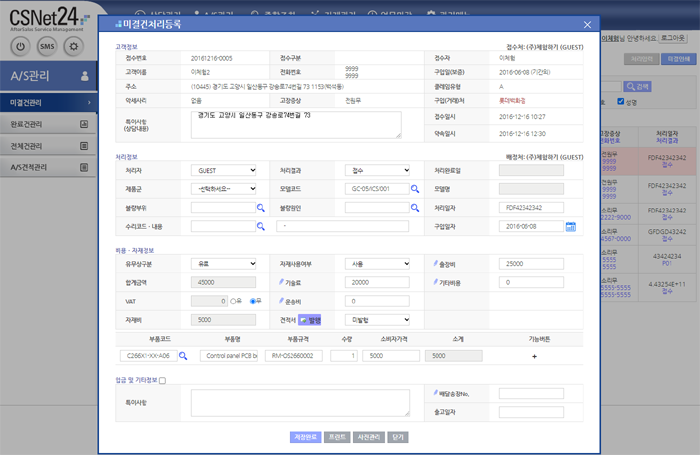Click the 기술료 20000 input field

[377, 282]
